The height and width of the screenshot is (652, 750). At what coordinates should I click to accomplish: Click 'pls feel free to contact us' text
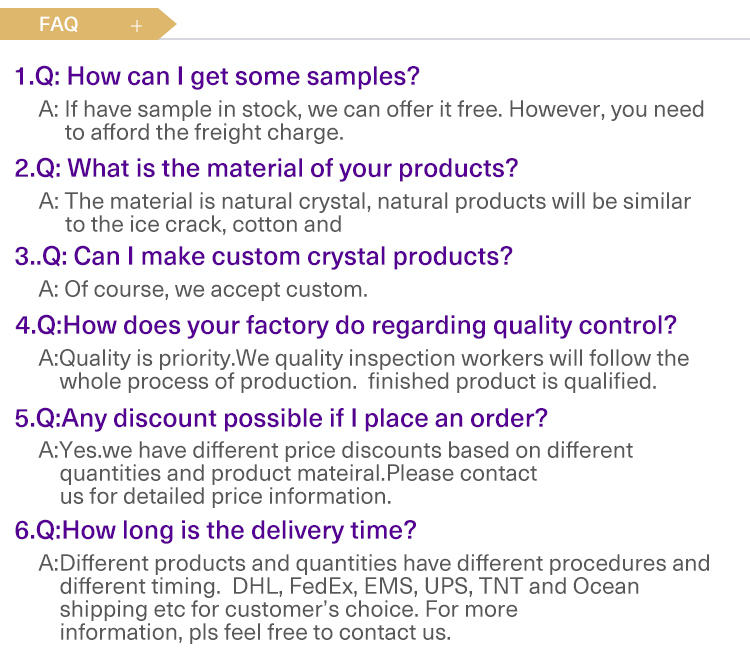tap(320, 632)
